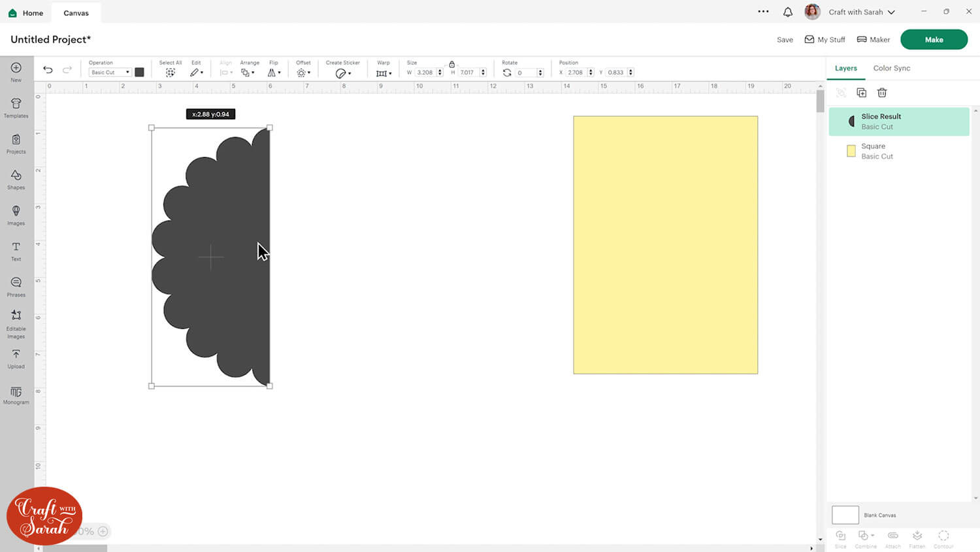Viewport: 980px width, 552px height.
Task: Open the Templates tool in sidebar
Action: [16, 108]
